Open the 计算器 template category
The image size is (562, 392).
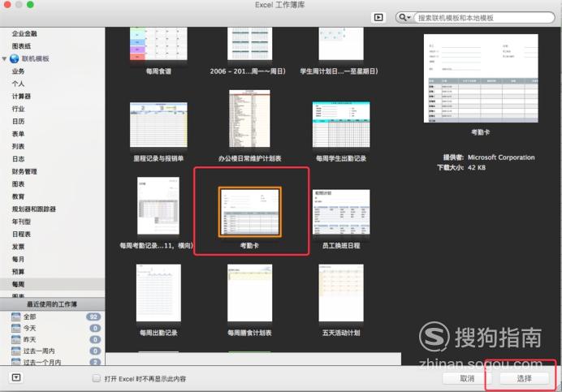21,97
